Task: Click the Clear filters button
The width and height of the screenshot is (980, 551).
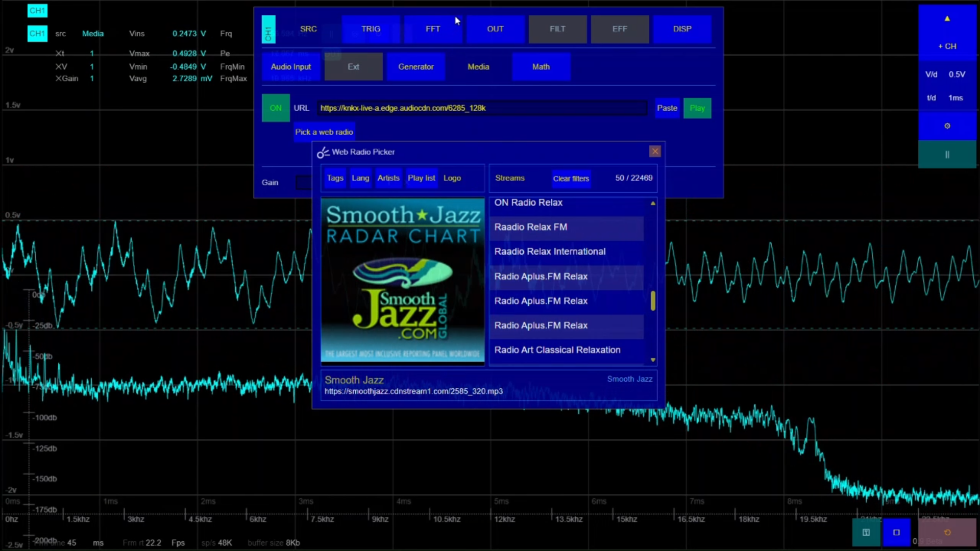Action: [571, 179]
